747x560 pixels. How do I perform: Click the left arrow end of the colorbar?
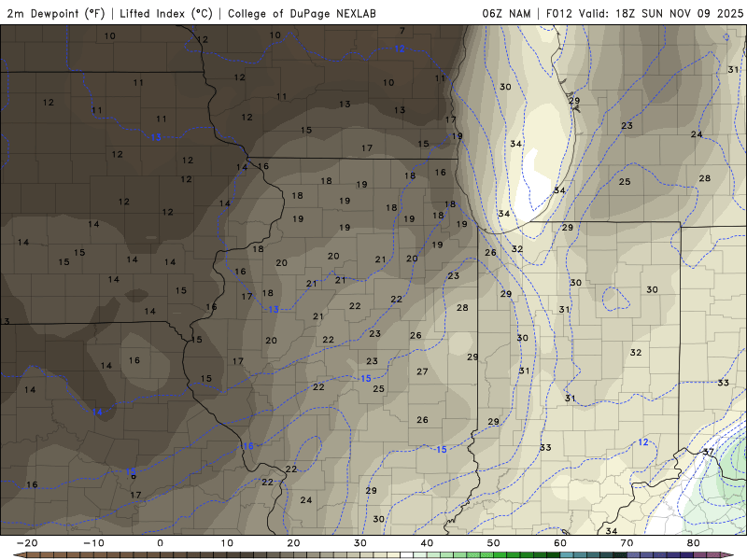(19, 555)
